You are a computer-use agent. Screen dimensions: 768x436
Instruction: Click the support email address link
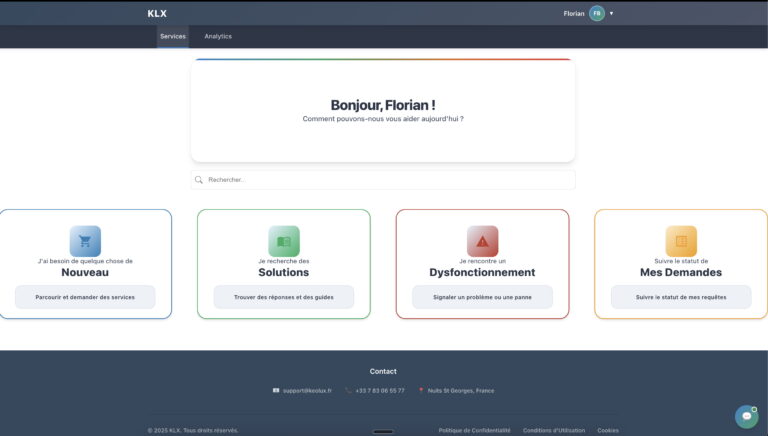[307, 390]
